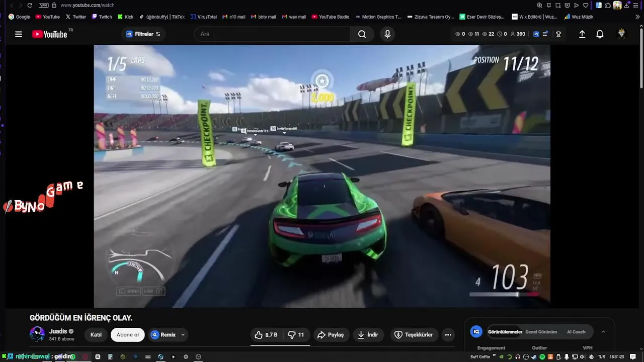644x362 pixels.
Task: Click the ad-blocker shield icon
Action: coord(567,5)
